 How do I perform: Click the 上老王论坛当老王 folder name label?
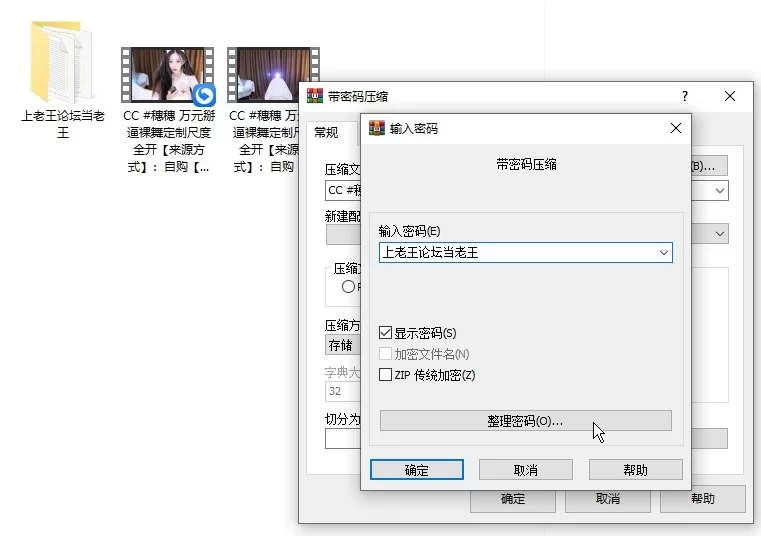[63, 124]
